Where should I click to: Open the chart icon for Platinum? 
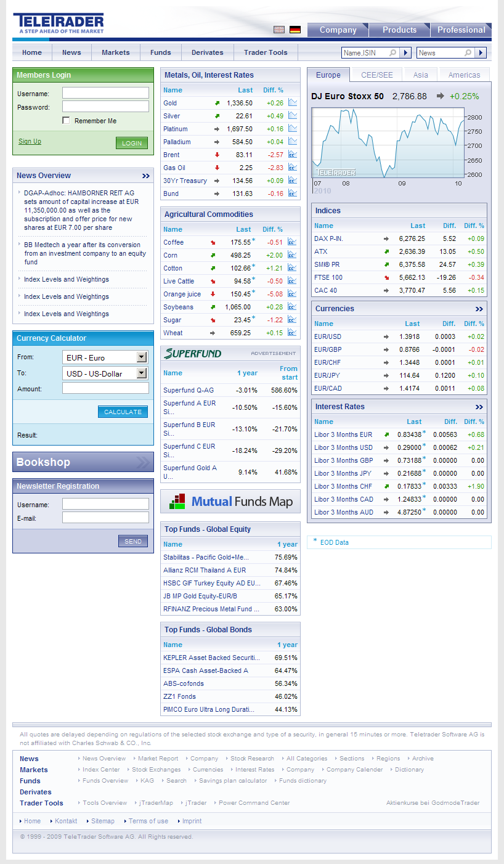point(293,129)
